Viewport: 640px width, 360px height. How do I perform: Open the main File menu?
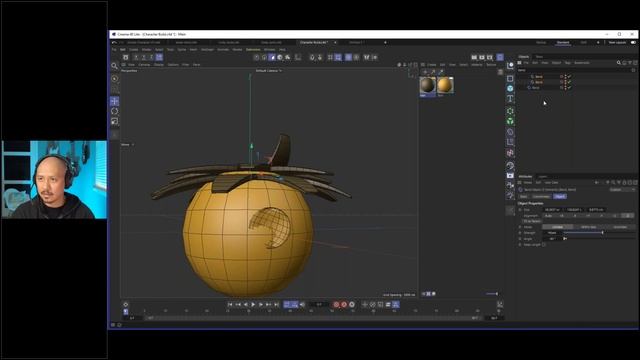tap(114, 49)
